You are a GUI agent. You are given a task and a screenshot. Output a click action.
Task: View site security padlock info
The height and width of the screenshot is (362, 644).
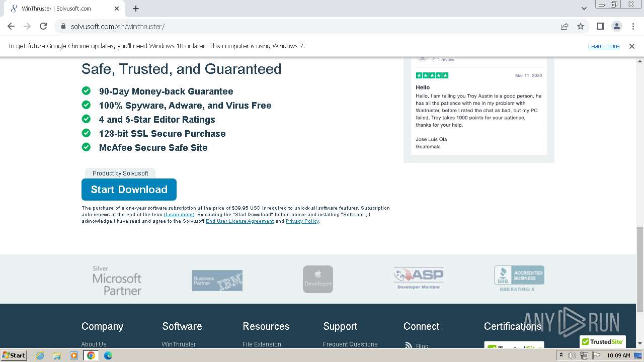coord(63,26)
